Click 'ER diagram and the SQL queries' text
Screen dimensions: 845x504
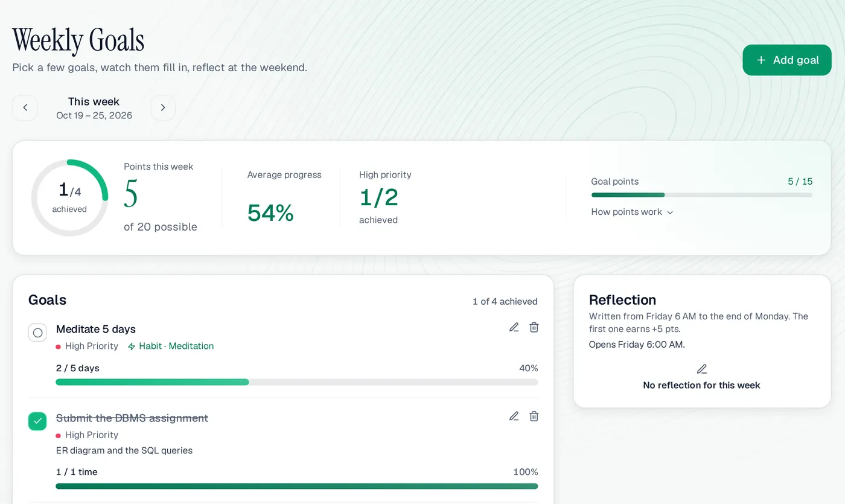pos(124,450)
